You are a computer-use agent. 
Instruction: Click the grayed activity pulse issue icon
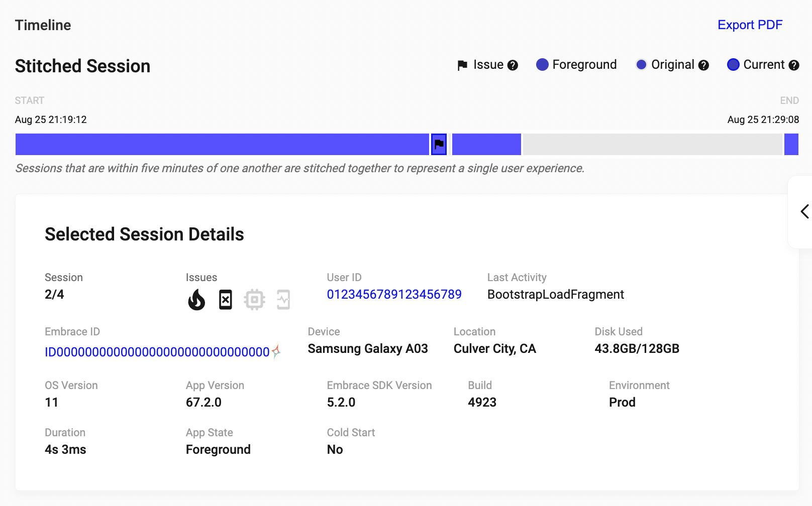click(283, 300)
